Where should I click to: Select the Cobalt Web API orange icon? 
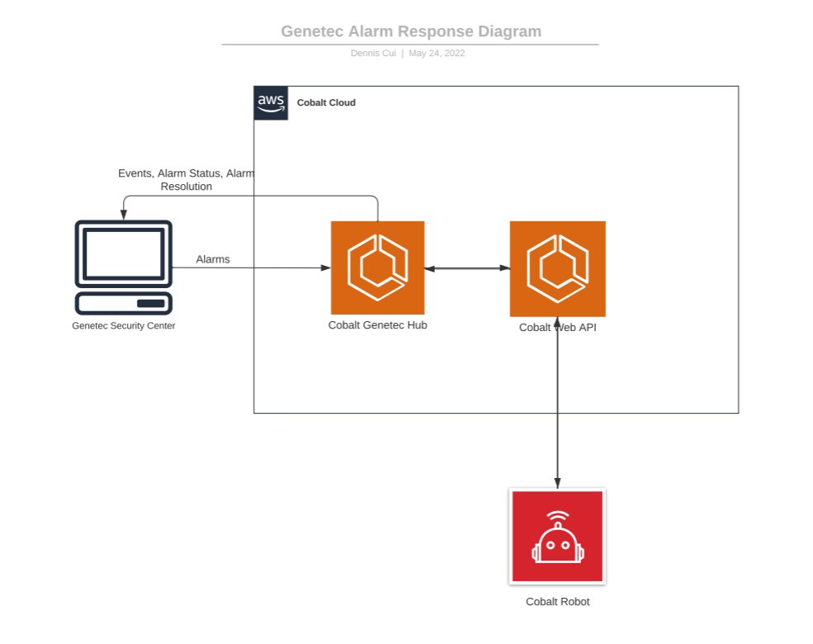click(557, 268)
